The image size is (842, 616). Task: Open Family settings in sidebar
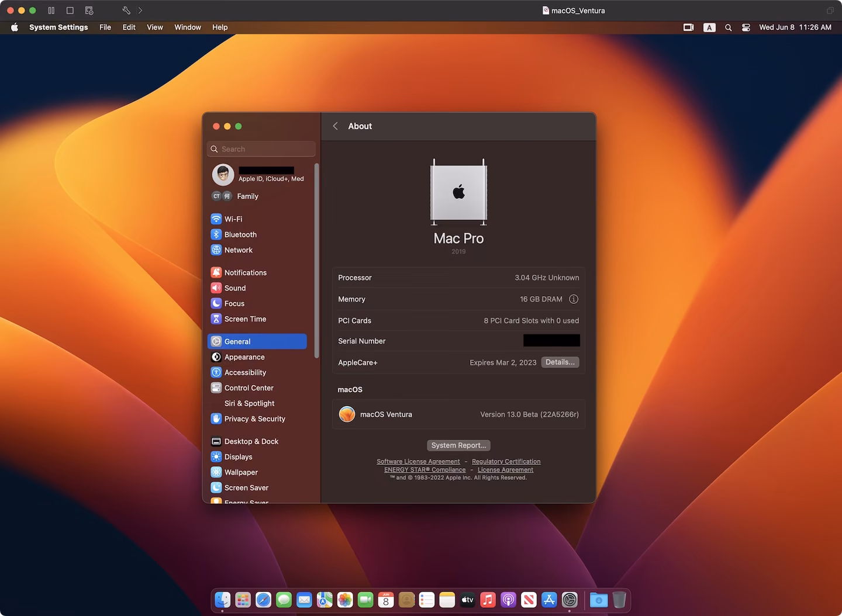(257, 196)
